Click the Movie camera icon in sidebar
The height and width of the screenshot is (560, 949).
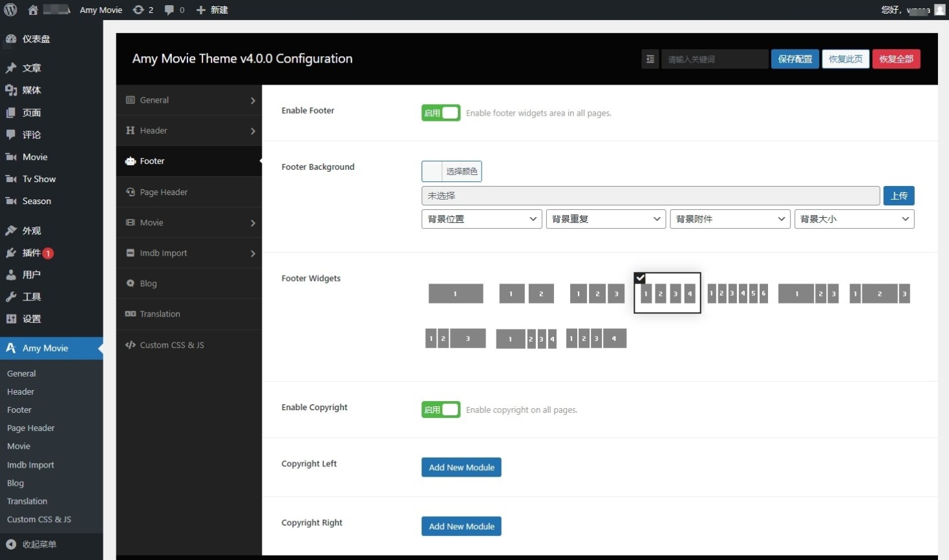(x=11, y=157)
